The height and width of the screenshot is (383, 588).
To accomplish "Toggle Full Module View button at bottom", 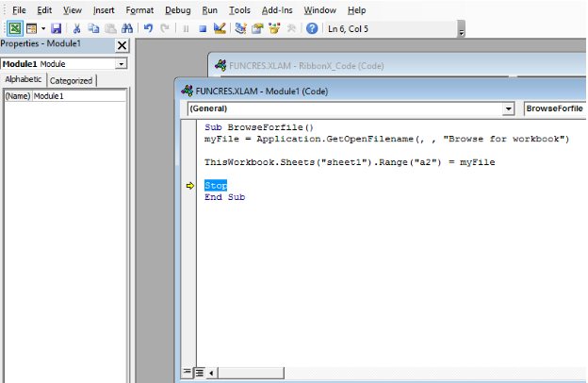I will pyautogui.click(x=200, y=373).
